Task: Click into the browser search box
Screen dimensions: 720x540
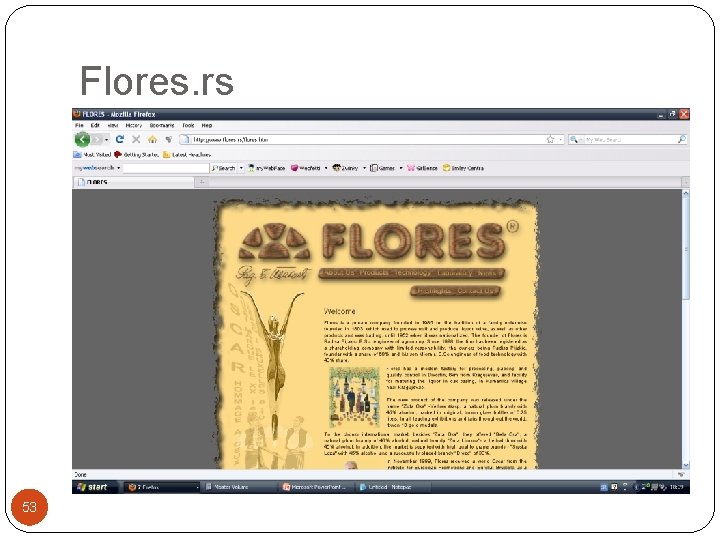Action: click(630, 139)
